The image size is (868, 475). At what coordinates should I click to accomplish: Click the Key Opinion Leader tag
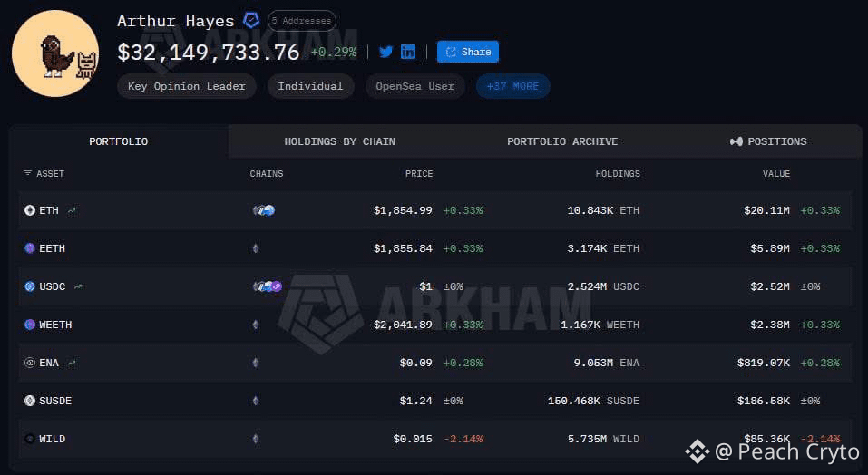click(x=187, y=86)
